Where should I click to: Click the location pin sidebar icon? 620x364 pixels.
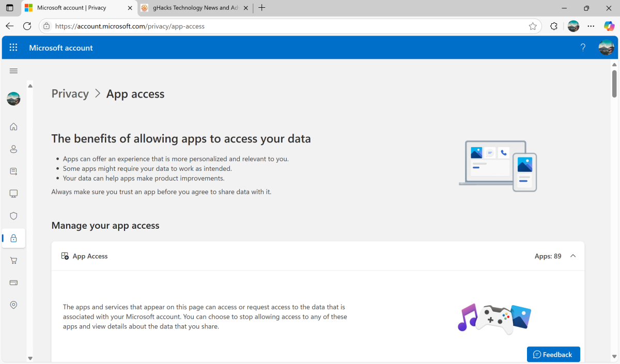click(13, 305)
